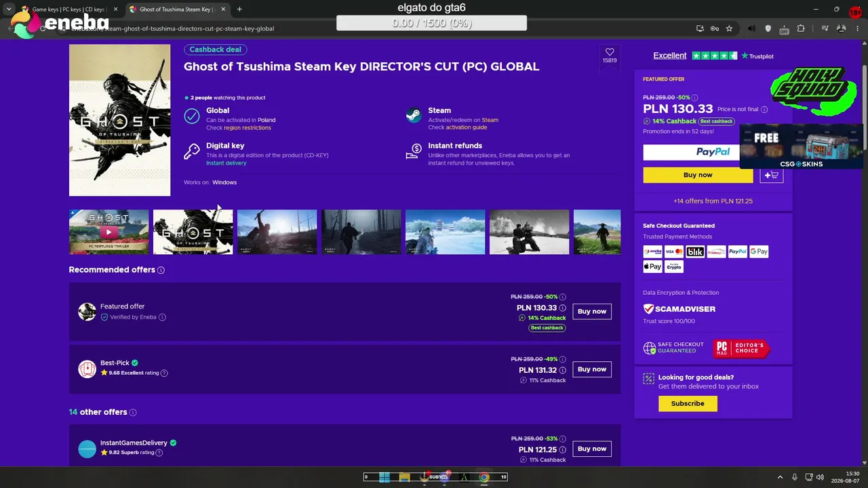View +14 offers from PLN 121.25

(713, 201)
